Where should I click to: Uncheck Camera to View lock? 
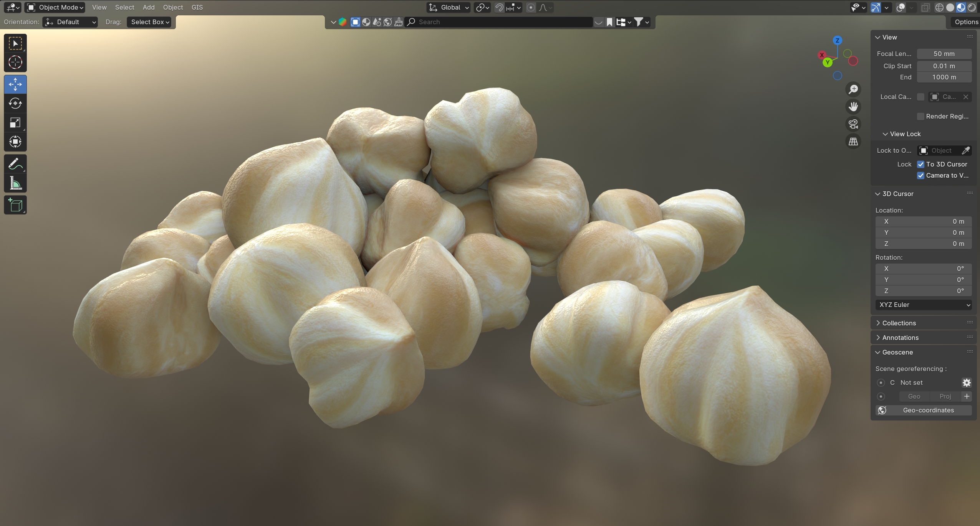click(x=920, y=175)
